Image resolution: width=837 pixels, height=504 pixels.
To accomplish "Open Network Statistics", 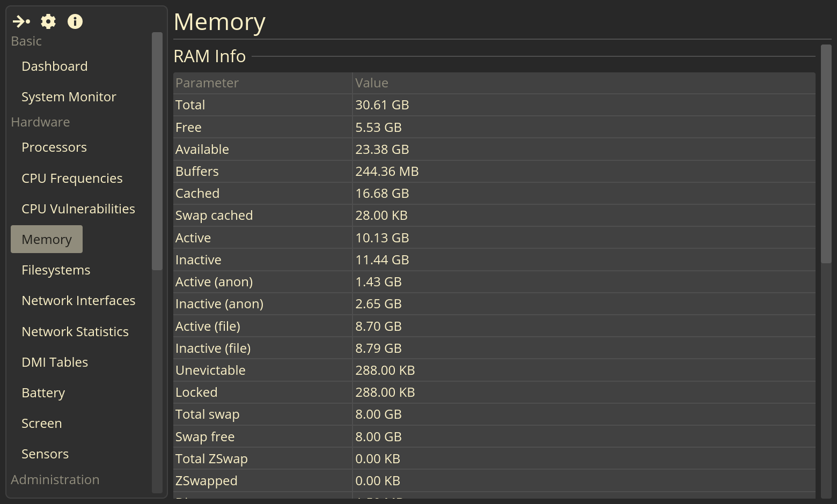I will pos(75,332).
